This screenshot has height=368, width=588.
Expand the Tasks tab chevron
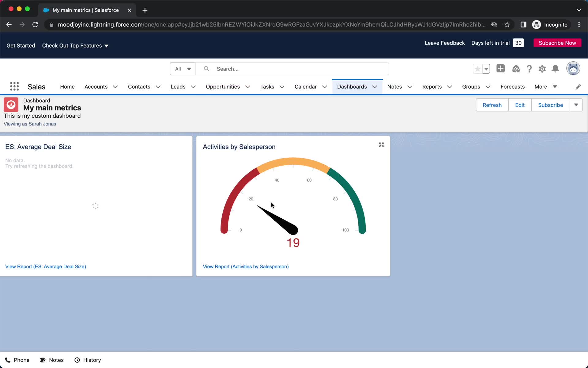(282, 87)
